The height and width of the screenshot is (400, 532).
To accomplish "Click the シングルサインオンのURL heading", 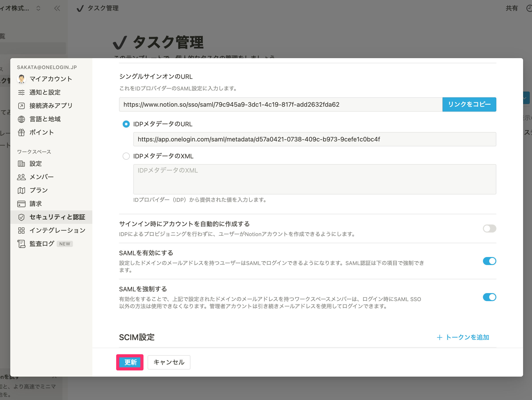I will [x=156, y=77].
